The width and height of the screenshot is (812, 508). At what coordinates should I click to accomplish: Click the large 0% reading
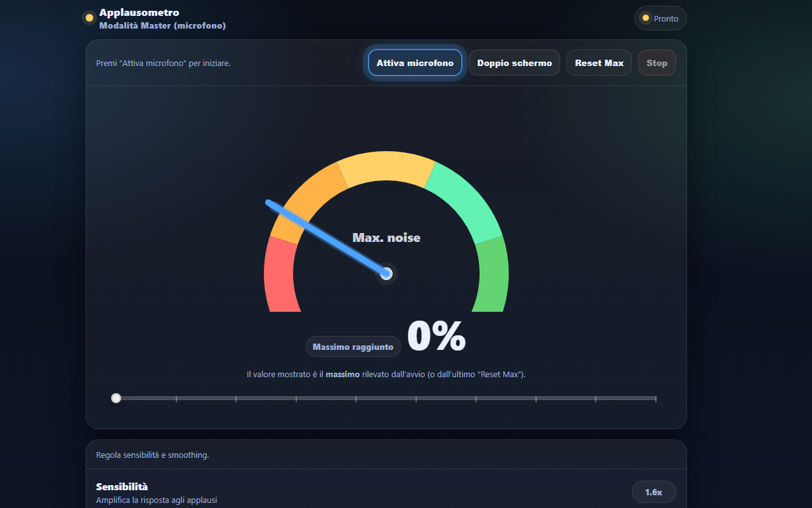(x=436, y=336)
